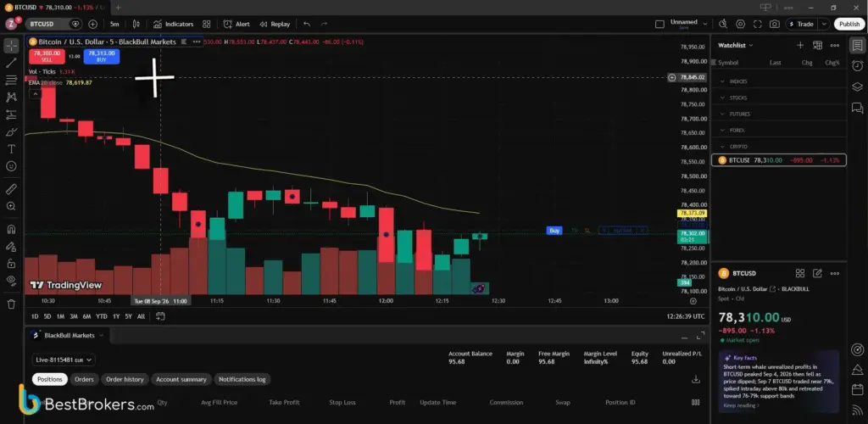The height and width of the screenshot is (424, 868).
Task: Open the chart type candles selector
Action: [x=136, y=25]
